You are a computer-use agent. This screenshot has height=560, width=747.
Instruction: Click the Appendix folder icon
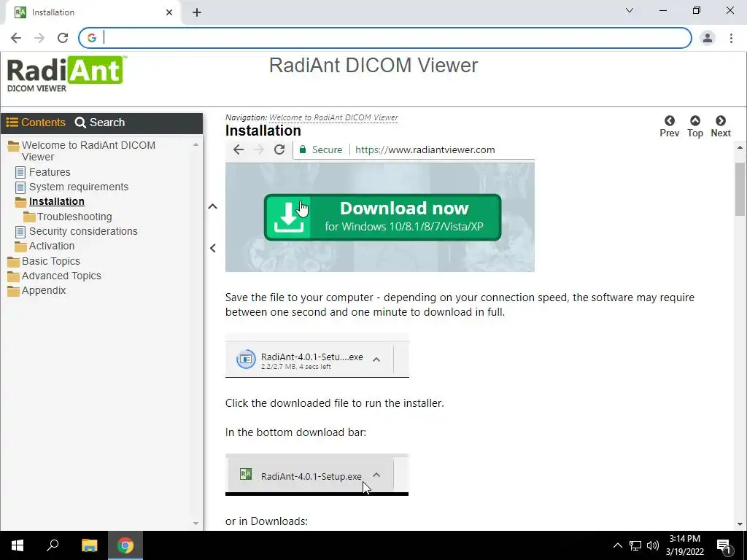13,291
